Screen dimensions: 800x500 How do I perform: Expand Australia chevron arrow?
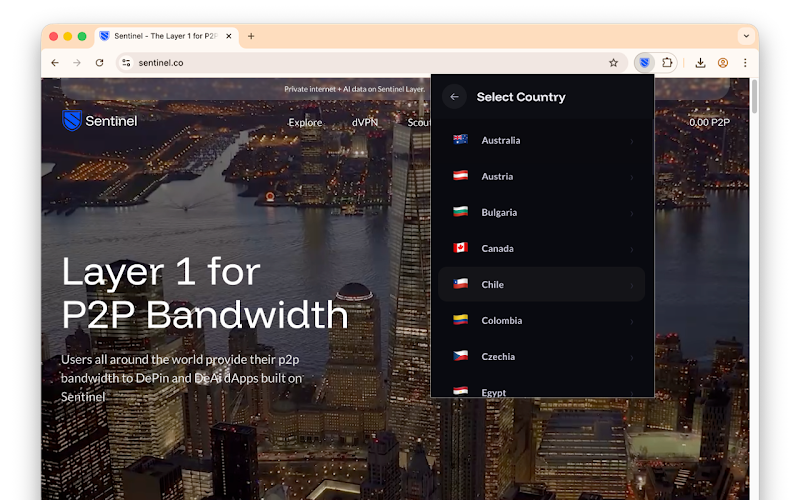coord(632,141)
